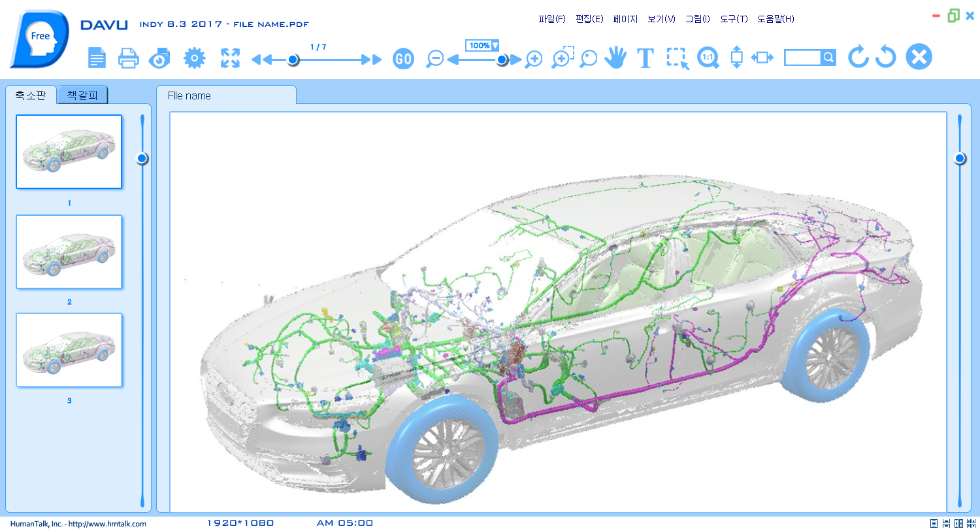Enter fullscreen with the expand arrows icon
980x531 pixels.
click(x=230, y=58)
